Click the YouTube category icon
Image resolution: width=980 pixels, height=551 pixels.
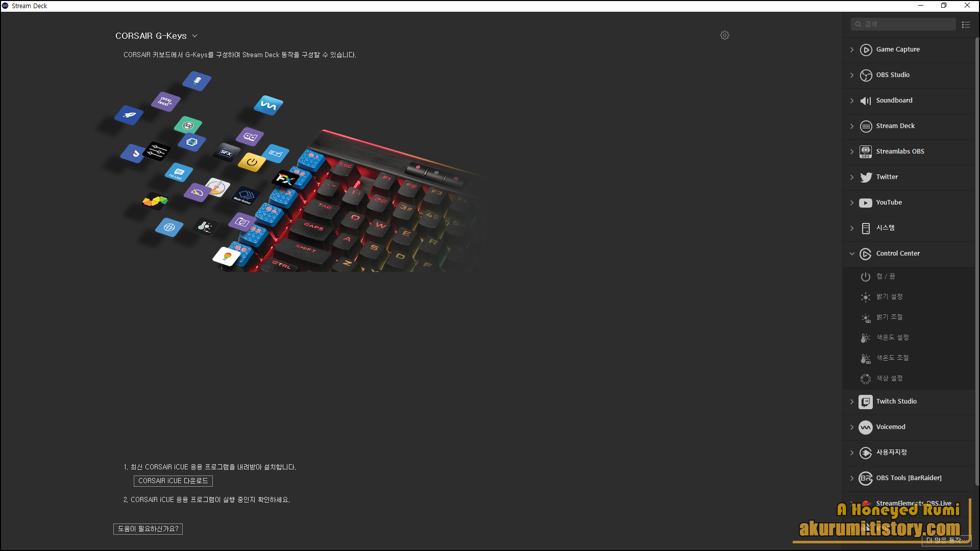coord(866,203)
